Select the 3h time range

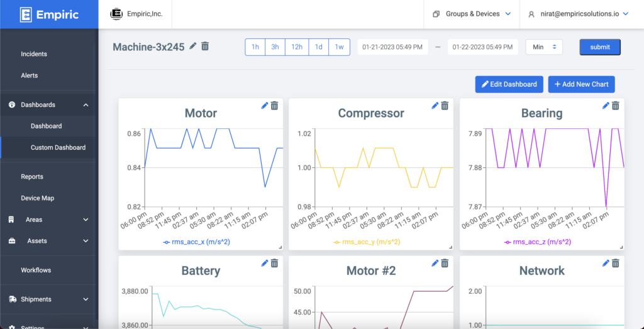point(275,47)
